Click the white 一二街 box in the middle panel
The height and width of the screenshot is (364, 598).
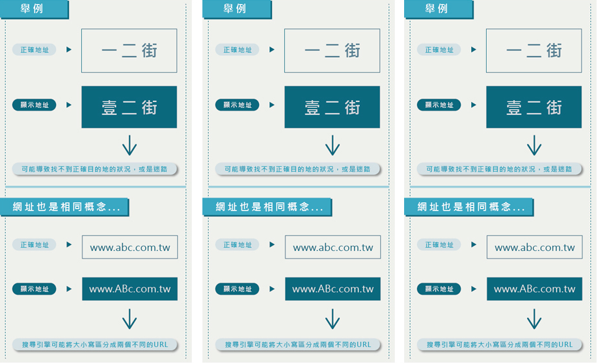pos(332,51)
